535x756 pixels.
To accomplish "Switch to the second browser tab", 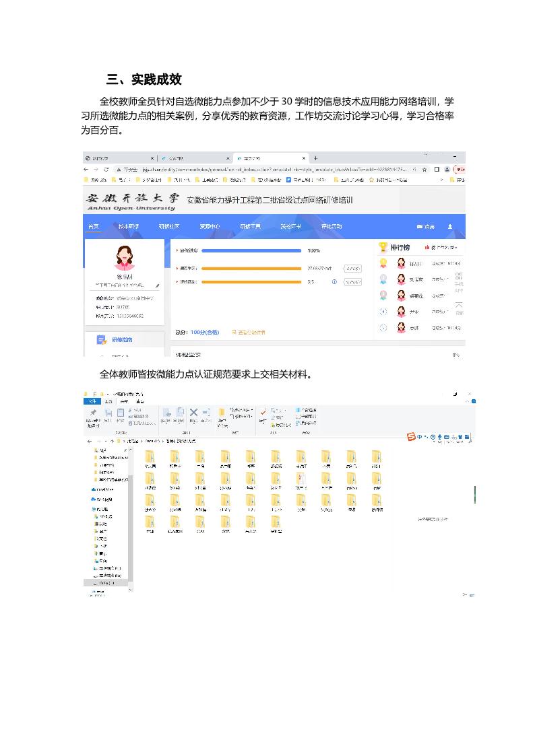I will pyautogui.click(x=195, y=158).
